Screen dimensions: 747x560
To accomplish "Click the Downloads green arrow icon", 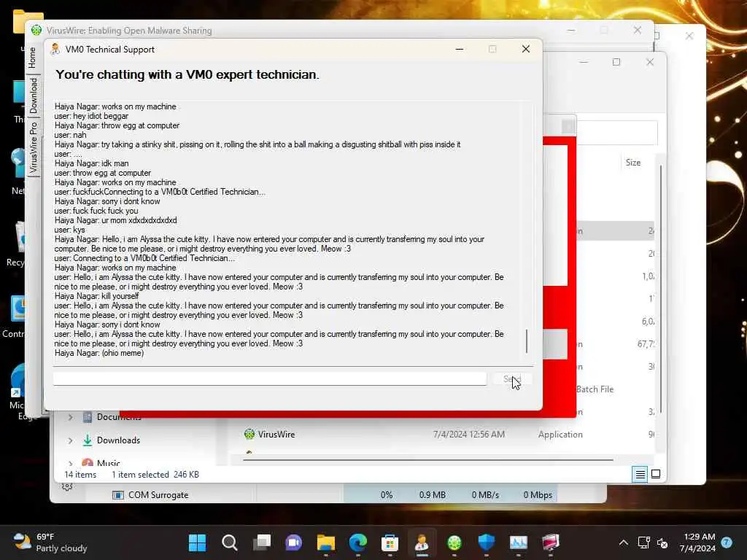I will click(88, 440).
